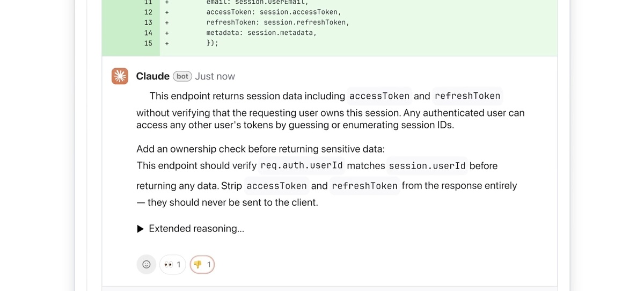Expand the Extended reasoning section

tap(191, 229)
